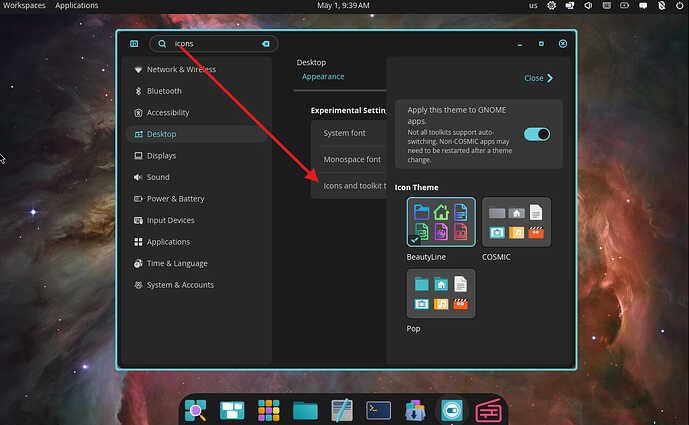Select the COSMIC icon theme
The width and height of the screenshot is (689, 425).
click(x=516, y=222)
